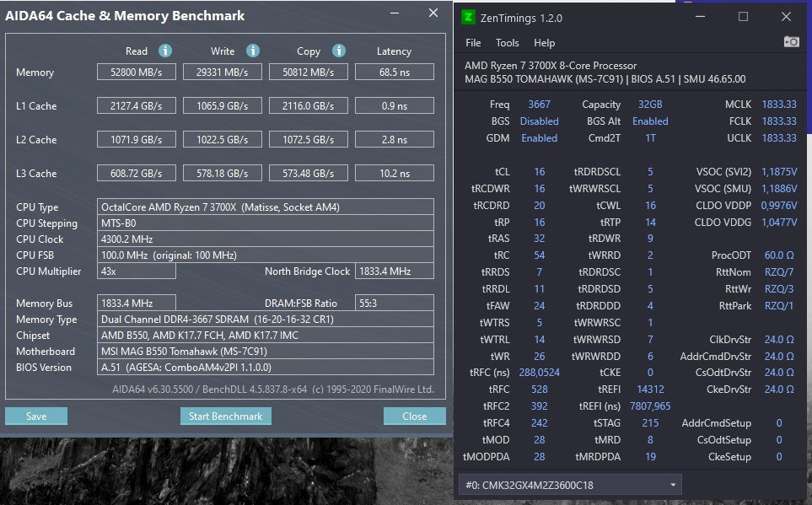Click the Copy column info icon

[338, 51]
